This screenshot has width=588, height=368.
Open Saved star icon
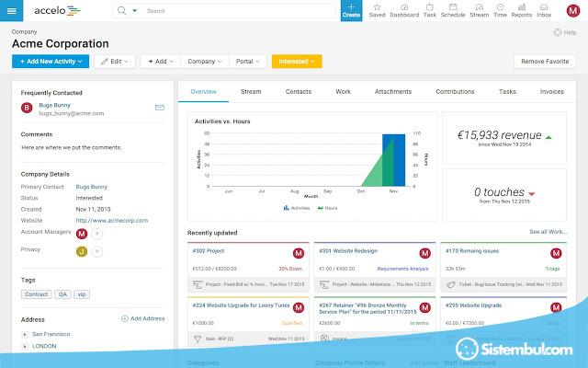pos(377,10)
